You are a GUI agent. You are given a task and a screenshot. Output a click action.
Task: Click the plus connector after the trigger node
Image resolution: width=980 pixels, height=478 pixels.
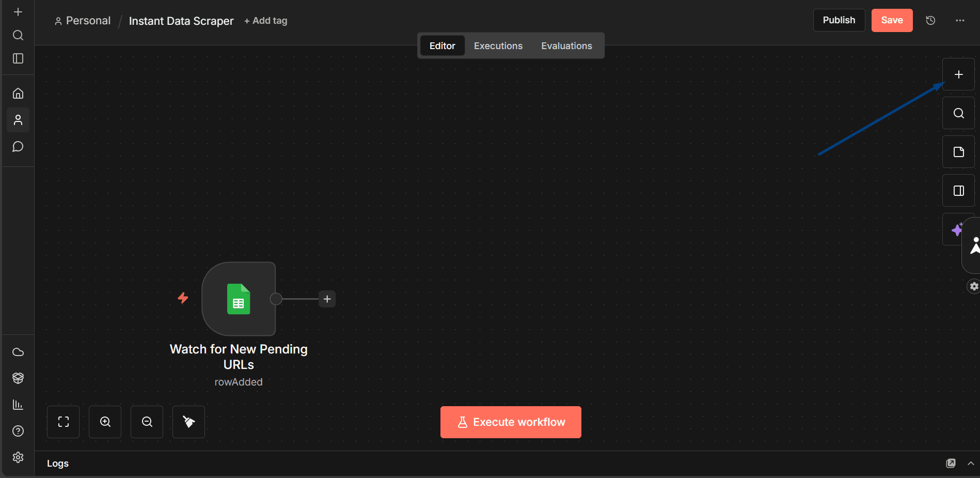pos(327,299)
